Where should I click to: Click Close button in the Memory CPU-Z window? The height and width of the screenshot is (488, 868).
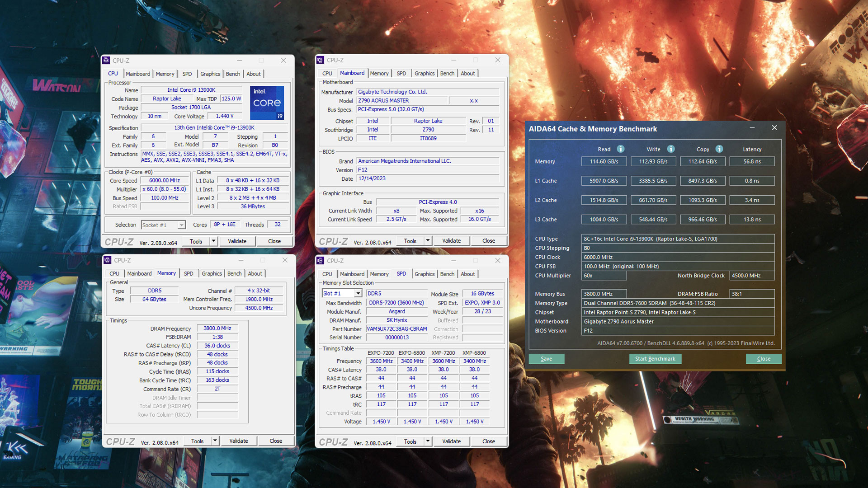276,441
